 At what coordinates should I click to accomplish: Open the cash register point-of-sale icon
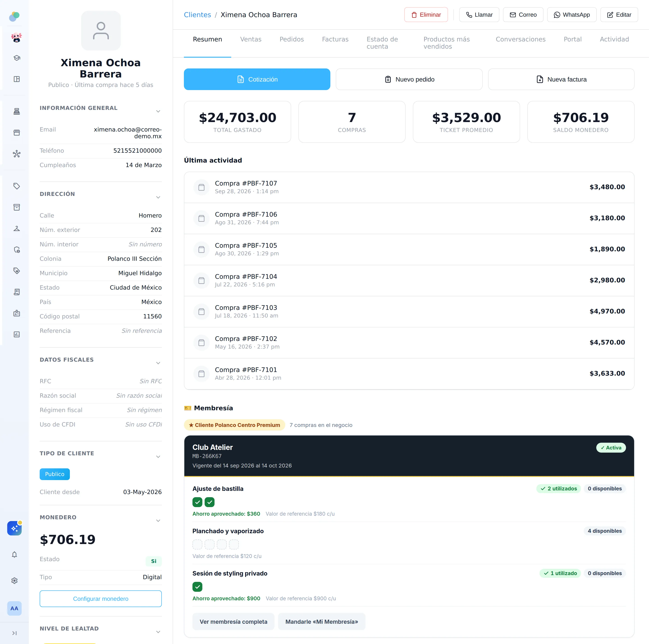16,111
